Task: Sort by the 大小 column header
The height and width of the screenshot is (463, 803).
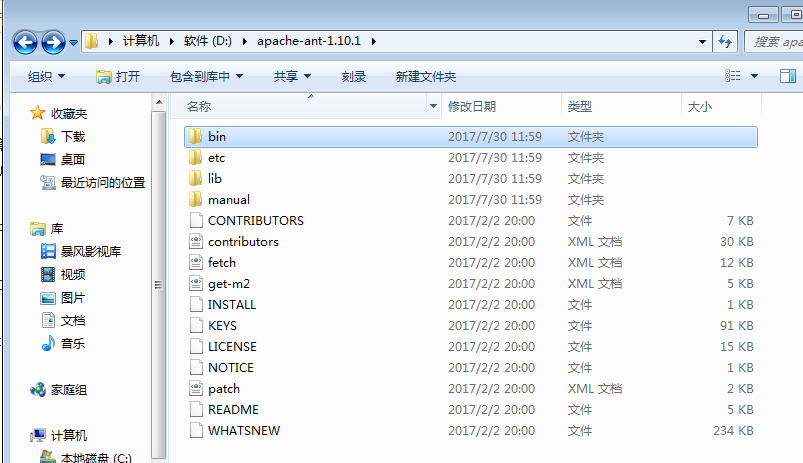Action: pos(721,107)
